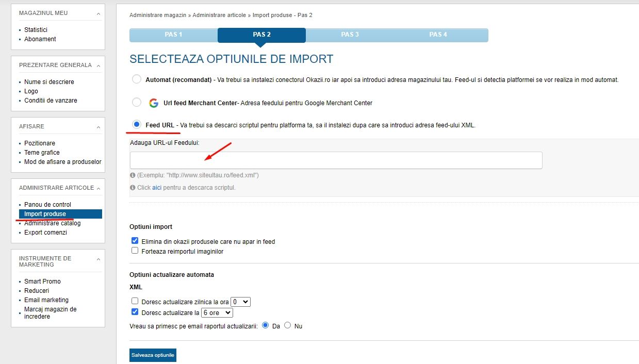This screenshot has height=364, width=639.
Task: Click the info icon beside script download hint
Action: coord(133,188)
